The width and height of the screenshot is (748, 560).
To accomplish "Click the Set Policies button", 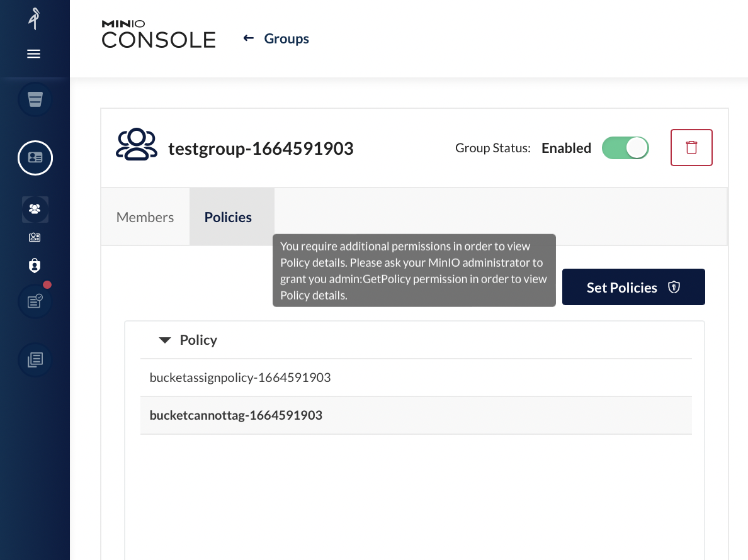I will click(633, 287).
